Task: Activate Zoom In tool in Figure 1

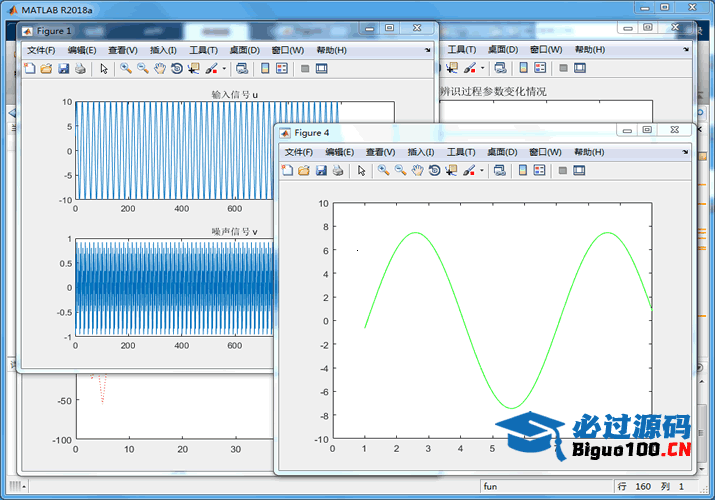Action: click(126, 69)
